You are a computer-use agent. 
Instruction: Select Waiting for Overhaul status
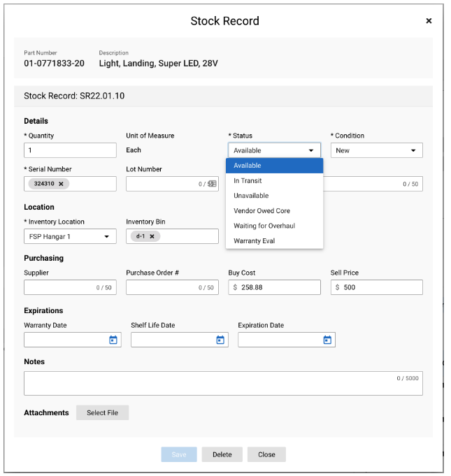tap(274, 226)
